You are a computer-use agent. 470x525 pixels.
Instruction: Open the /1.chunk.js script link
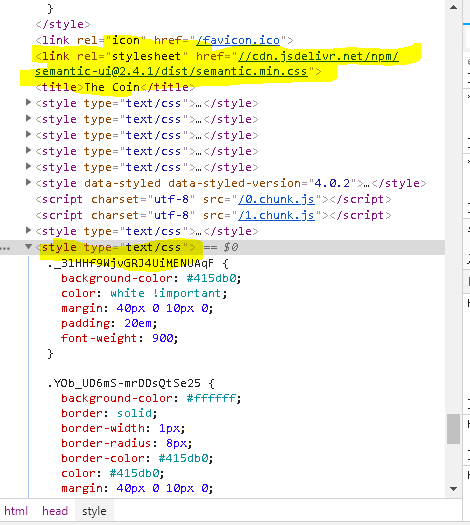276,215
